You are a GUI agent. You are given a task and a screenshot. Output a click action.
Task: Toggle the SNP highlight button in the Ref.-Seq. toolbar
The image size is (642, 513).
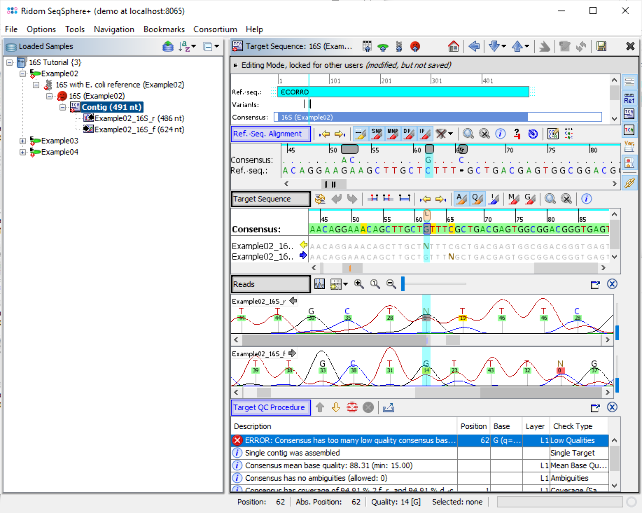click(x=377, y=133)
